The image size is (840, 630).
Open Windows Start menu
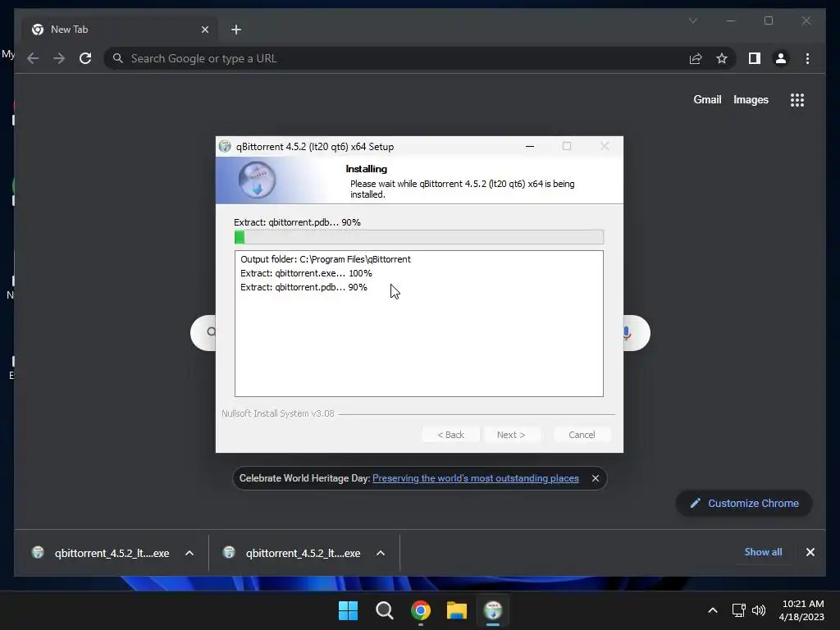click(x=348, y=610)
